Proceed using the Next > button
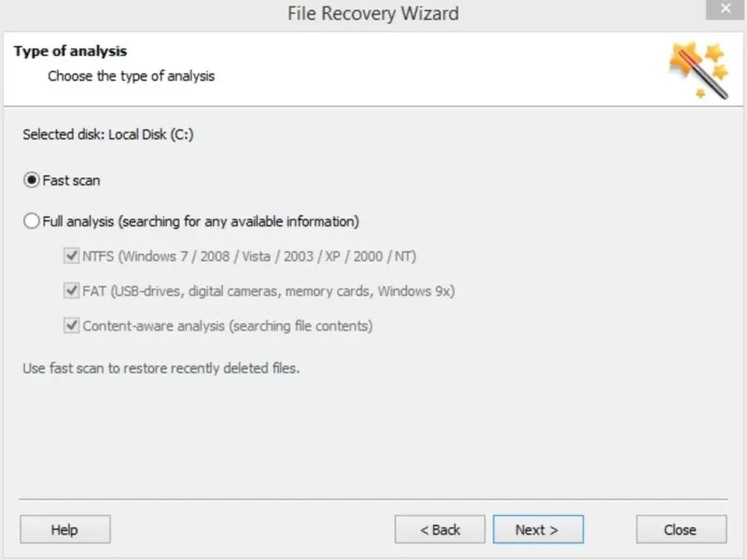747x560 pixels. 539,529
